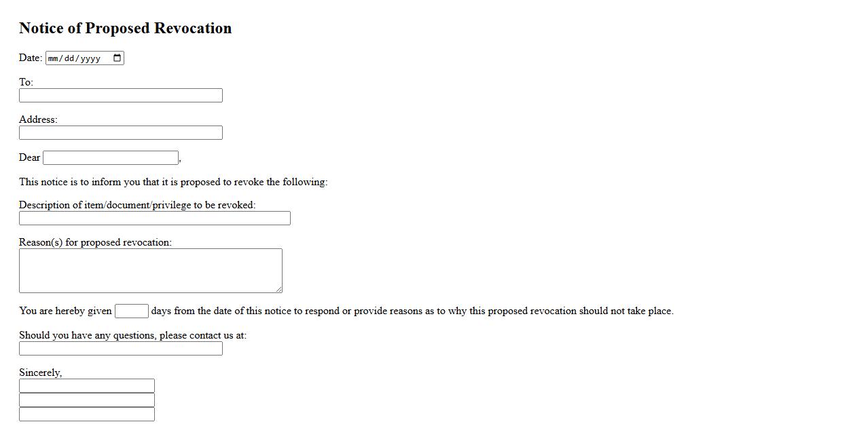Focus the contact us at input field
The image size is (868, 441).
[x=121, y=349]
